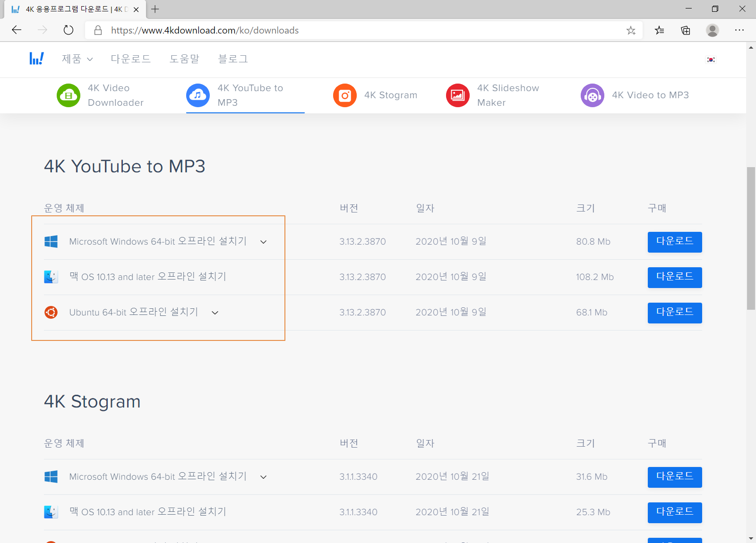The height and width of the screenshot is (543, 756).
Task: Click the 4K YouTube to MP3 heading
Action: (x=125, y=166)
